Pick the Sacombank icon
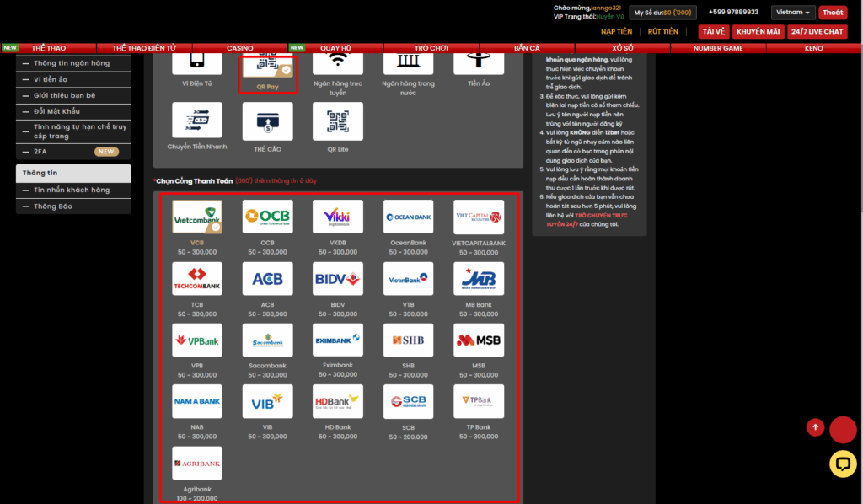The height and width of the screenshot is (504, 863). 267,340
